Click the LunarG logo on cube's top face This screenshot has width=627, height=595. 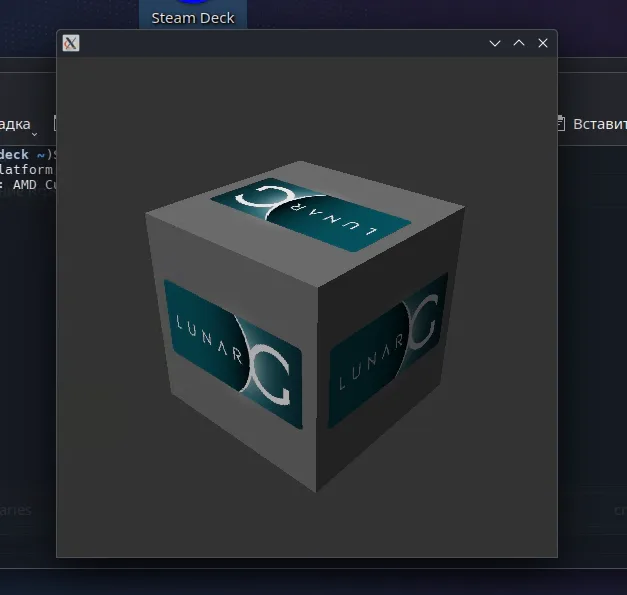point(311,215)
